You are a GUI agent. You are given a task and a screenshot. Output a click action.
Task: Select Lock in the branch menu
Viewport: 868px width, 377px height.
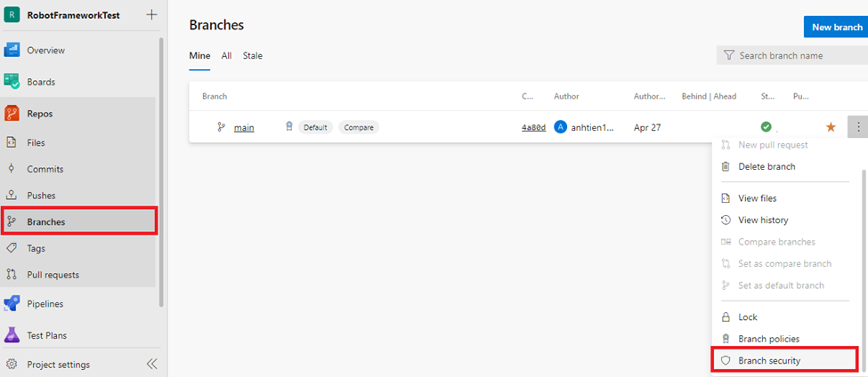[748, 317]
